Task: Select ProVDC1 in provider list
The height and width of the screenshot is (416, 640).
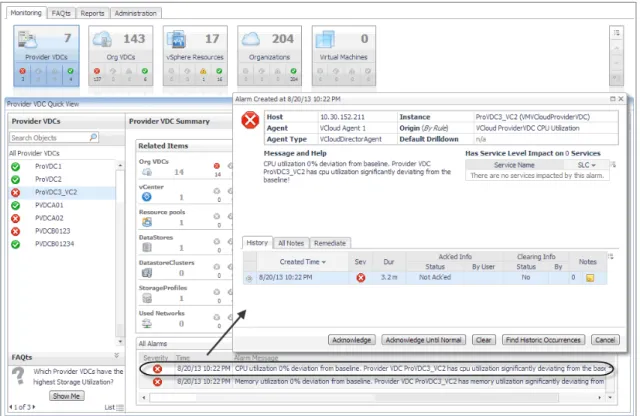Action: 48,166
